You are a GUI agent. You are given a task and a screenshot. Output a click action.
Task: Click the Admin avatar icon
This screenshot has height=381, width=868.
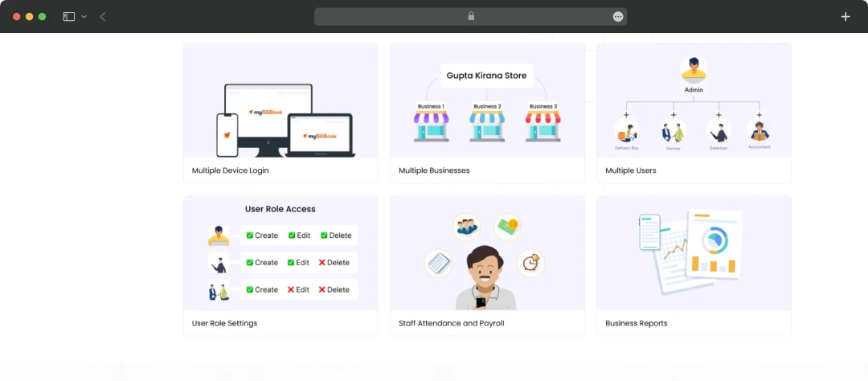coord(694,70)
